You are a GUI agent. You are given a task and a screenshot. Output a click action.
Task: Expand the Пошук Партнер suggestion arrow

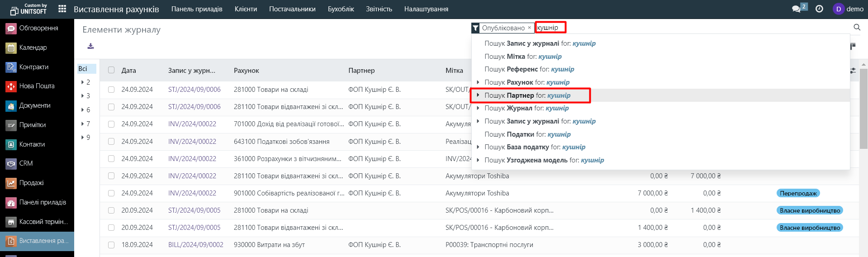point(478,95)
